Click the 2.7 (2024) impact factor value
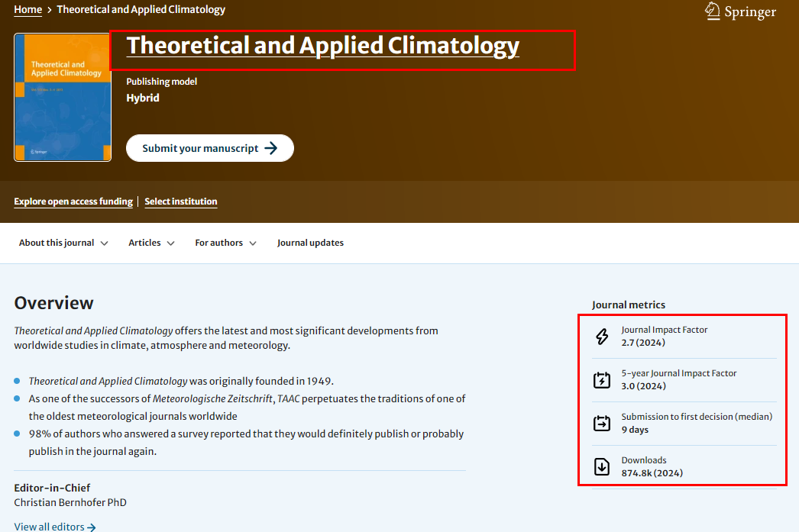Image resolution: width=799 pixels, height=532 pixels. pos(643,343)
